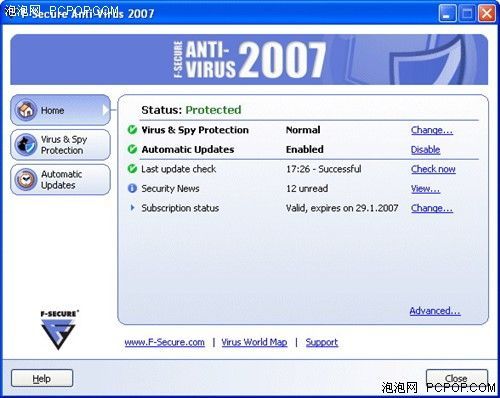Select the Virus & Spy Protection shield icon
Image resolution: width=500 pixels, height=398 pixels.
point(26,145)
